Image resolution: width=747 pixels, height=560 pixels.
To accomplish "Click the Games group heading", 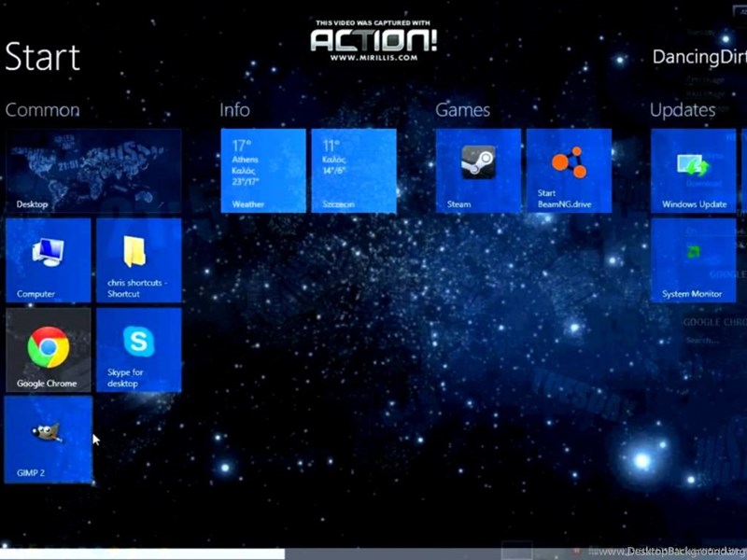I will pos(462,110).
